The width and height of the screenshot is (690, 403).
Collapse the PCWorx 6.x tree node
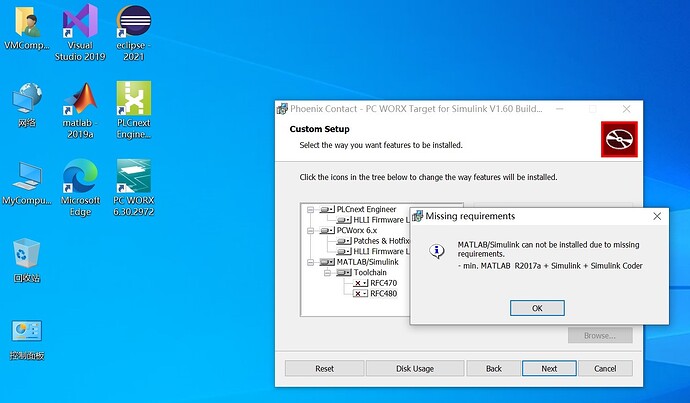pyautogui.click(x=310, y=231)
